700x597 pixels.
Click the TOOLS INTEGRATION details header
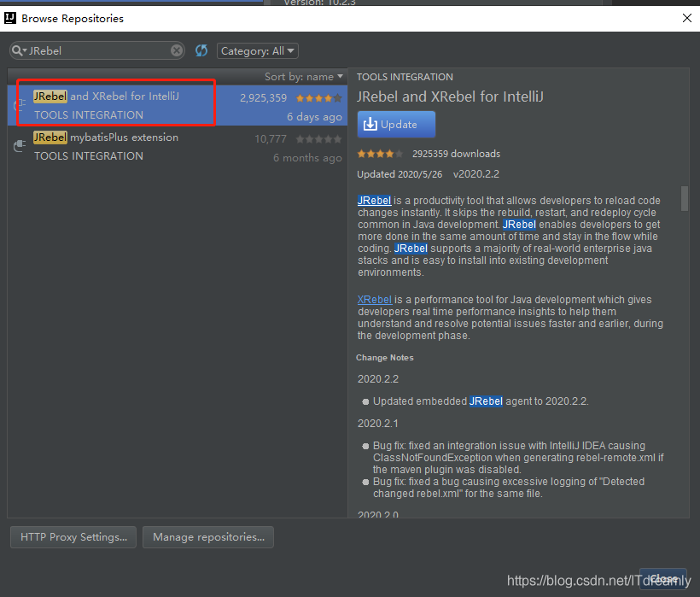pyautogui.click(x=405, y=77)
